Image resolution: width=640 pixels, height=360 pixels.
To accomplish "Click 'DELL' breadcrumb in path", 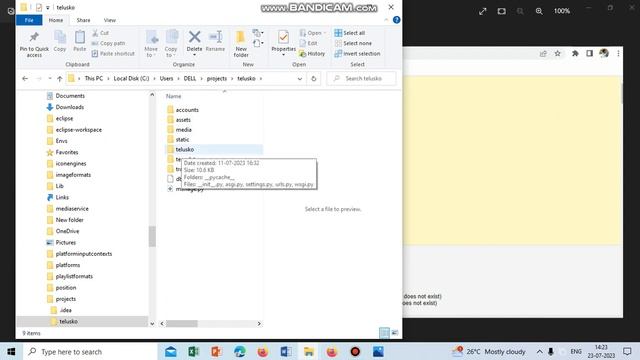I will coord(190,78).
